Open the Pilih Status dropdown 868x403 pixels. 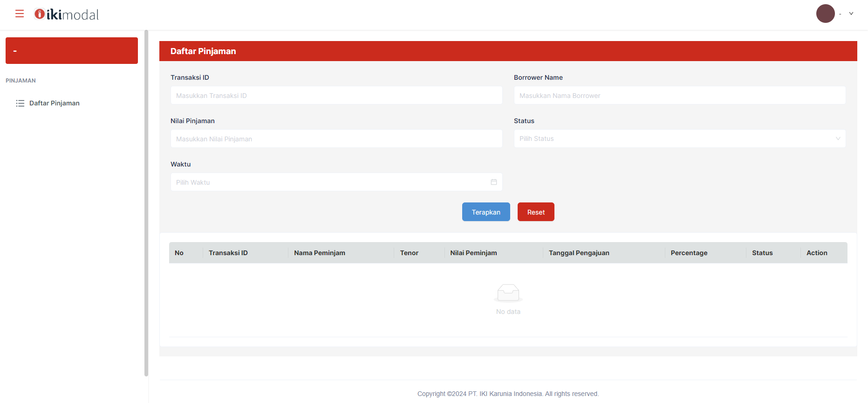[679, 139]
